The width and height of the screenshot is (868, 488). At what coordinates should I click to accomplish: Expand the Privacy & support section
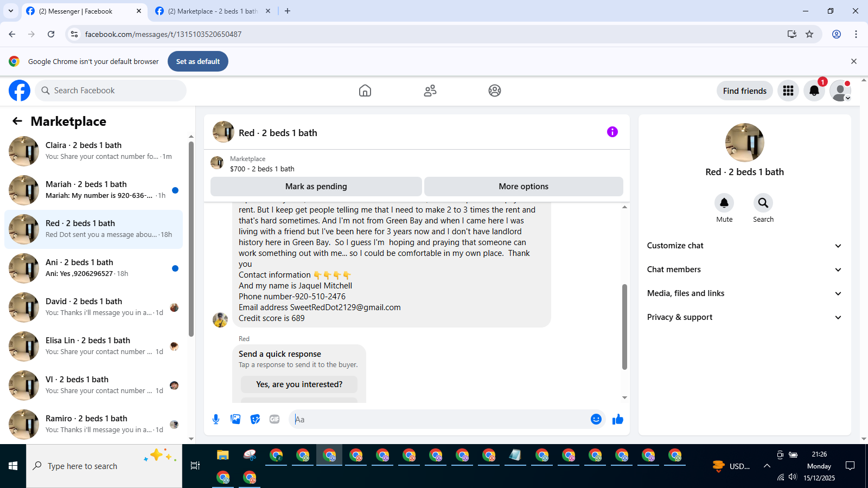(x=744, y=317)
